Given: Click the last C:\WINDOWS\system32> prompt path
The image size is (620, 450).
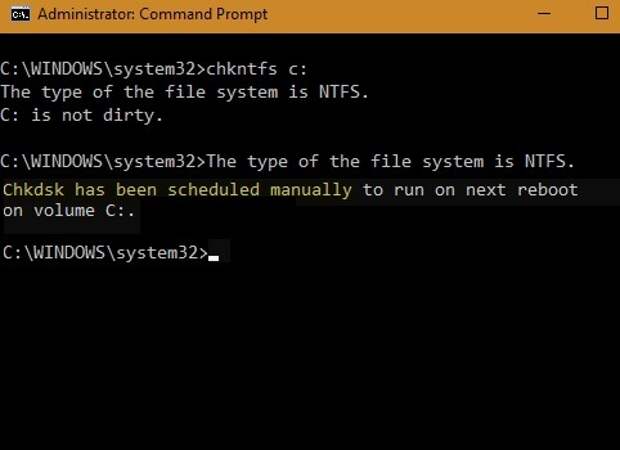Looking at the screenshot, I should [x=101, y=253].
